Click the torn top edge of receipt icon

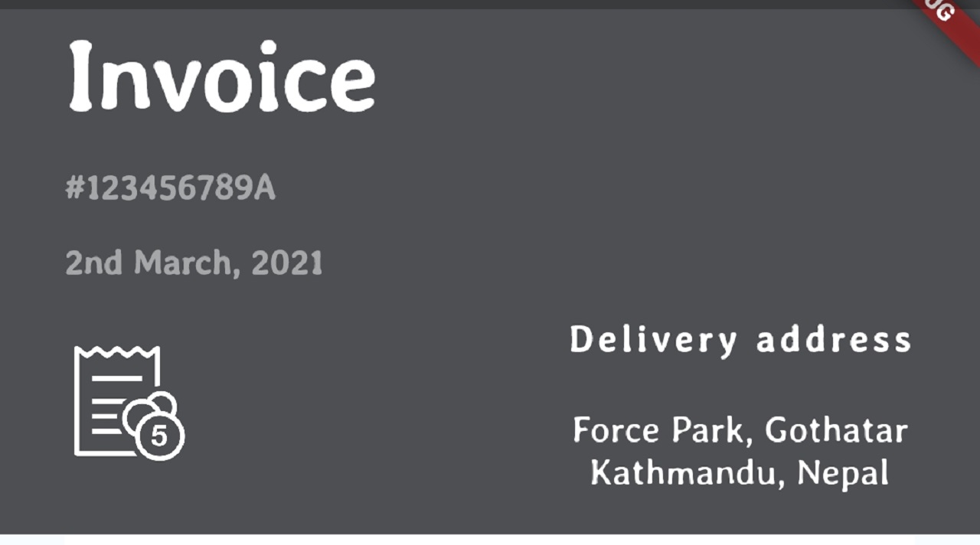coord(117,353)
